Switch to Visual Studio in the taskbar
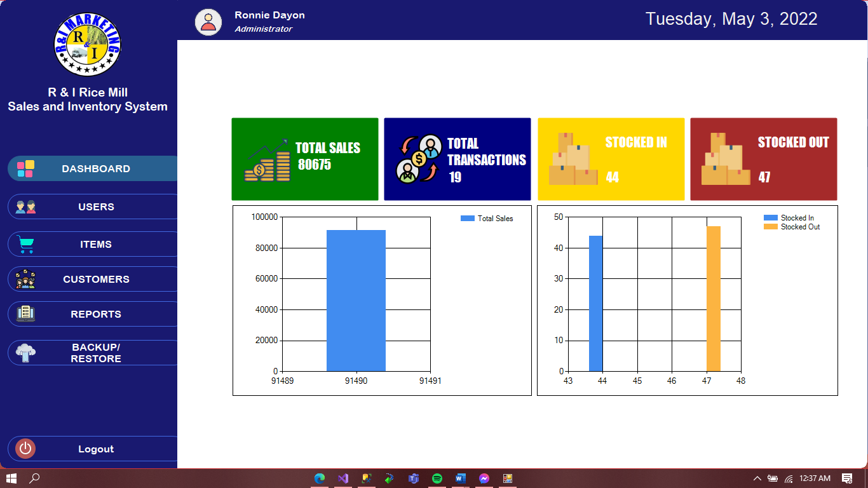The height and width of the screenshot is (488, 868). [343, 478]
